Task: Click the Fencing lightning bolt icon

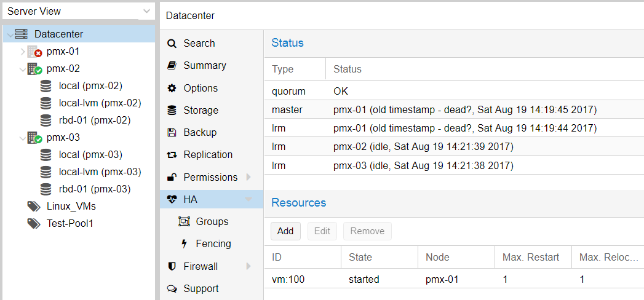Action: coord(185,244)
